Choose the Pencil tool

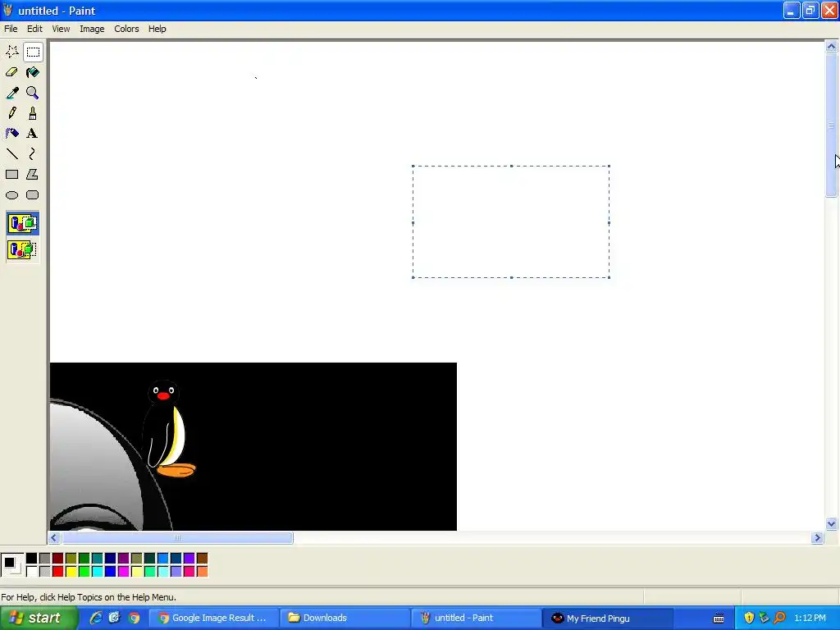12,113
